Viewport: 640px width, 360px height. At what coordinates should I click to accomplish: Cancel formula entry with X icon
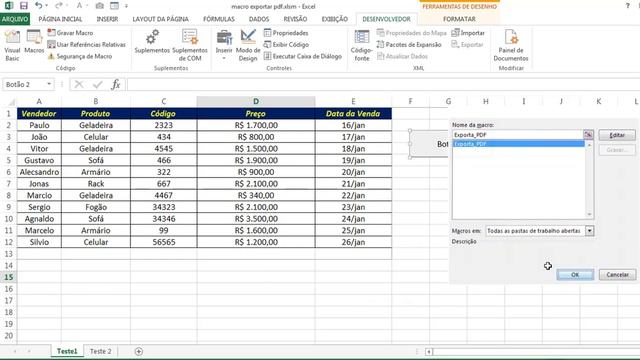point(79,84)
